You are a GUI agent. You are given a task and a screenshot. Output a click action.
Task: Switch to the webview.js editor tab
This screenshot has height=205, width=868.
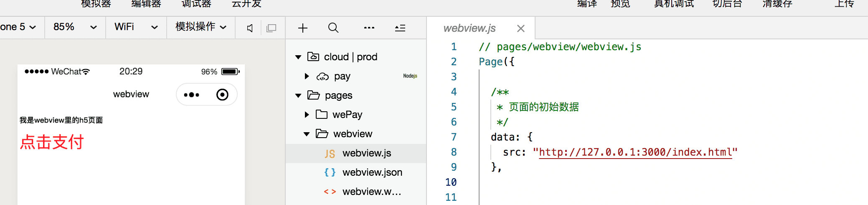click(470, 28)
